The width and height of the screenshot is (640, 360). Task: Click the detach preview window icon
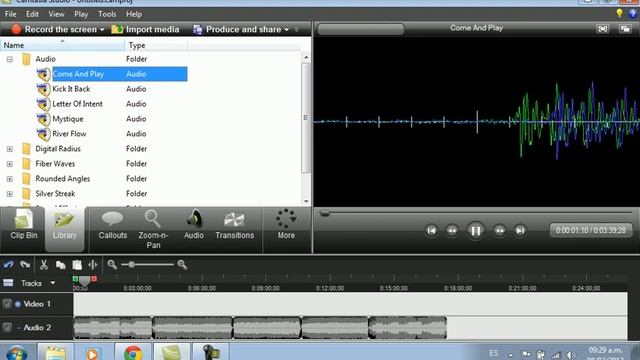pyautogui.click(x=625, y=29)
